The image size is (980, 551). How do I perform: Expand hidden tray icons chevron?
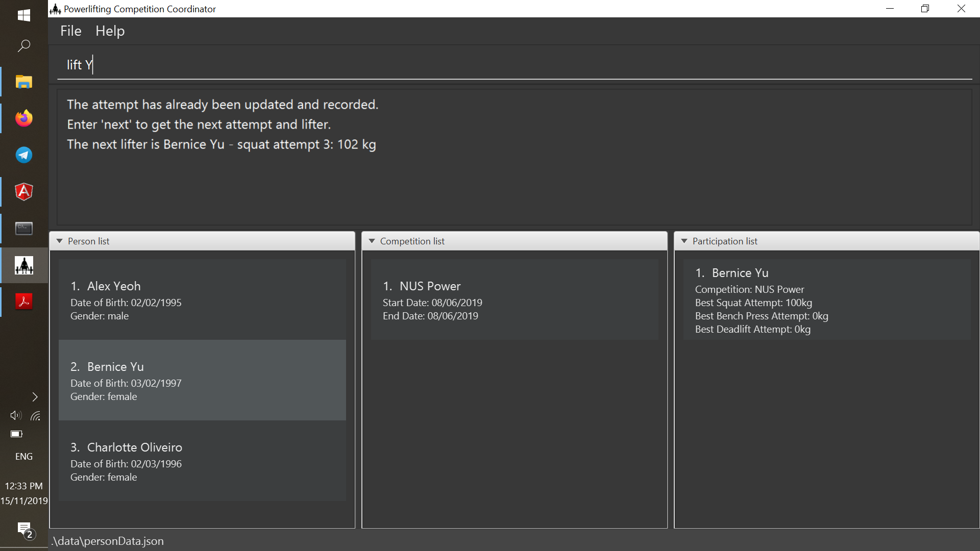(35, 397)
